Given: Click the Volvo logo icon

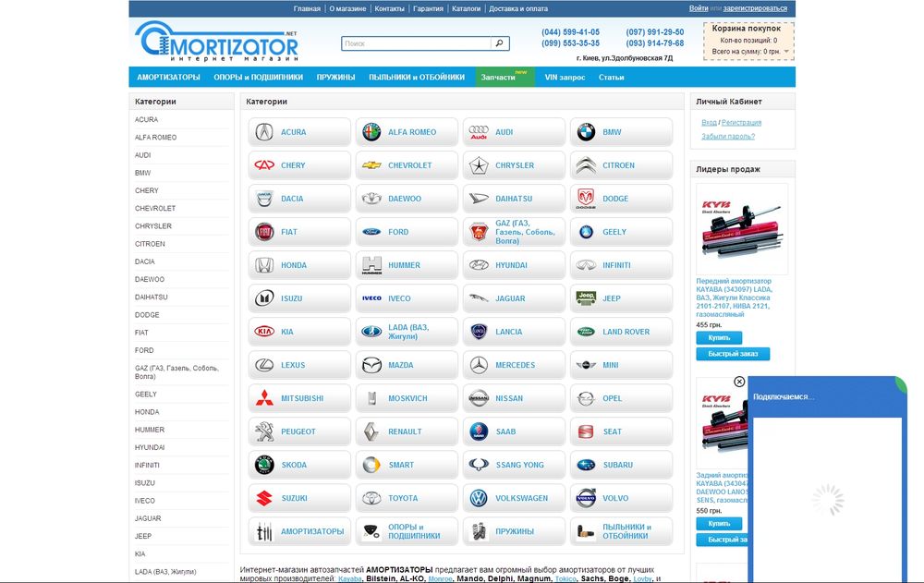Looking at the screenshot, I should click(x=586, y=498).
